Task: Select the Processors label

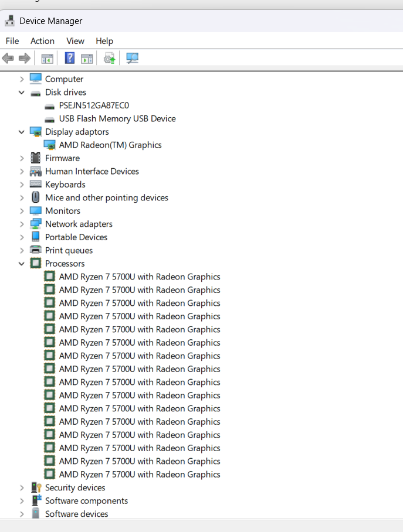Action: coord(65,264)
